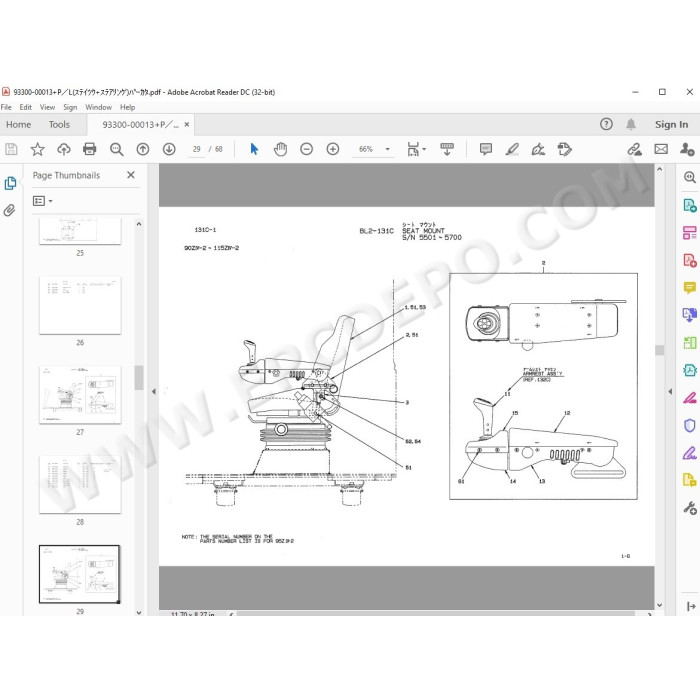
Task: Select page 25 thumbnail
Action: pos(80,231)
